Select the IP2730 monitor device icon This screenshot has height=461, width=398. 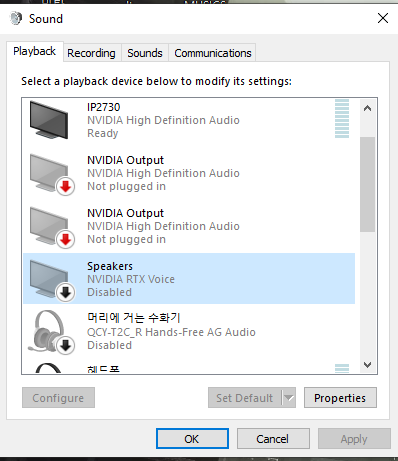[x=49, y=120]
